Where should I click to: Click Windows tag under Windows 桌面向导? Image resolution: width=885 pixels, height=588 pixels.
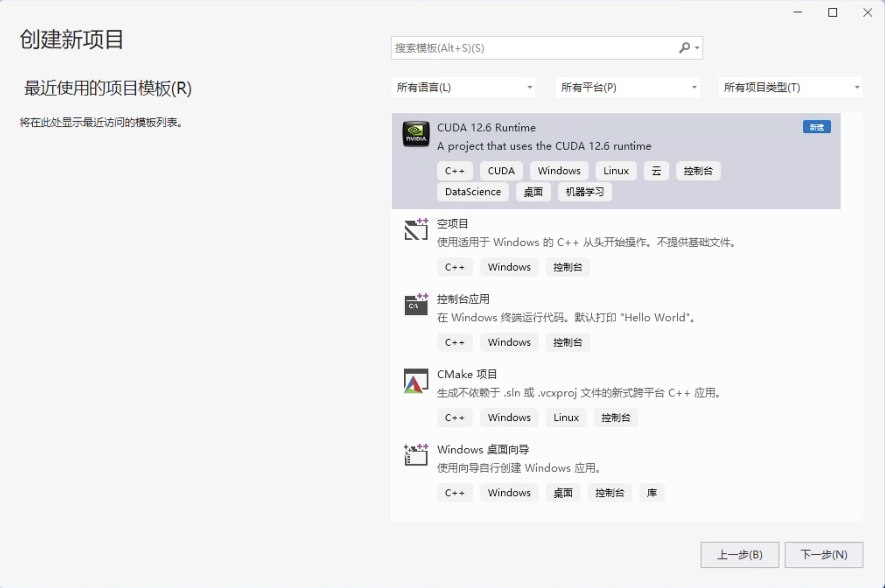tap(509, 492)
